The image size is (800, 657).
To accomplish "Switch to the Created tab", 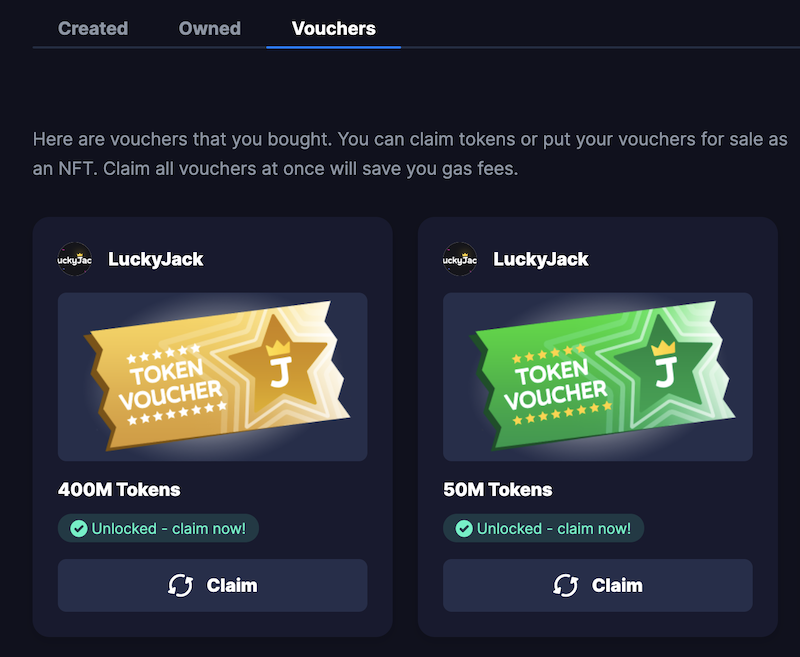I will (93, 29).
